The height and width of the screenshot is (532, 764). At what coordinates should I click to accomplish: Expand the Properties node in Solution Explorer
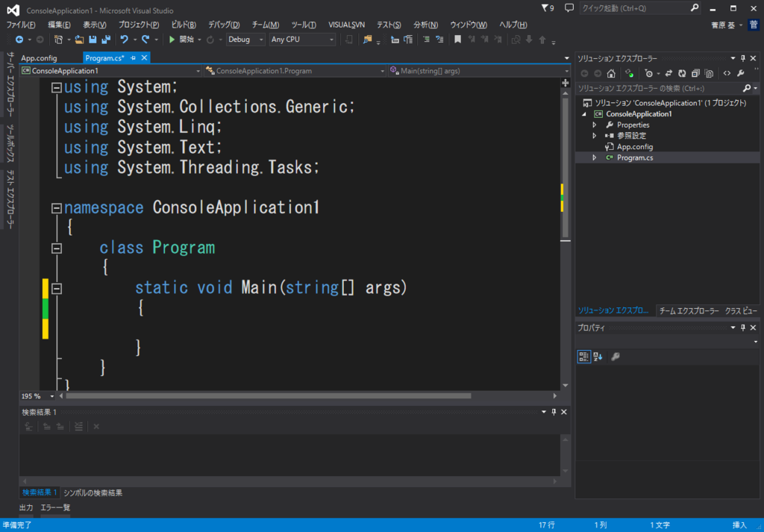(x=594, y=125)
